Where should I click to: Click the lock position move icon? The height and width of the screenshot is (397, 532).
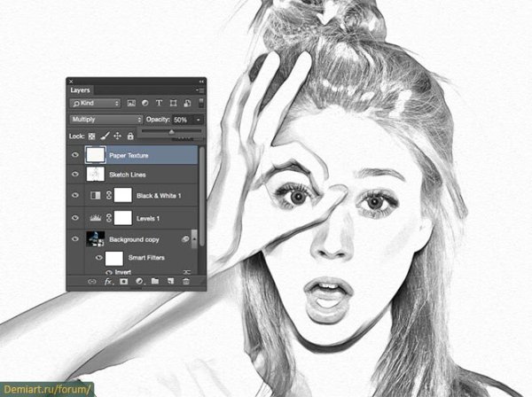click(x=117, y=136)
